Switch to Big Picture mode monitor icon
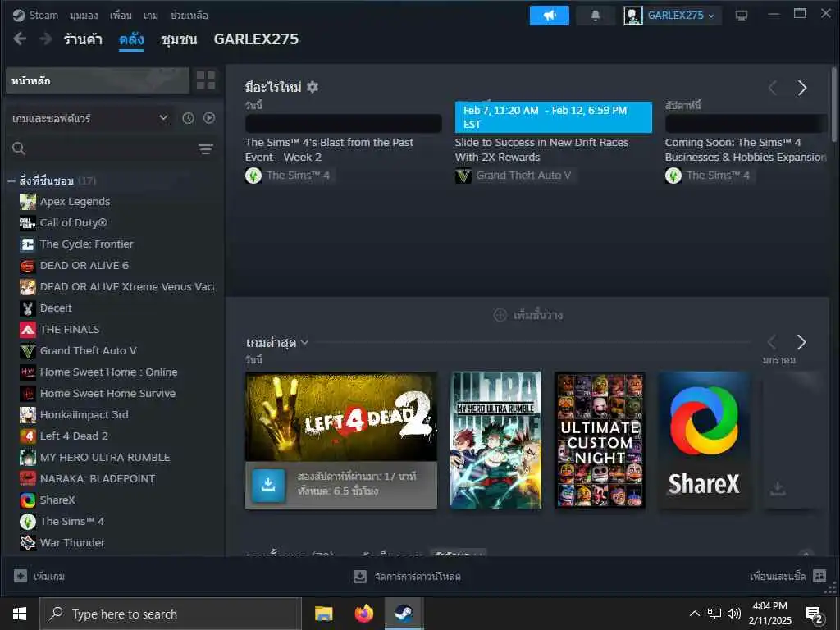This screenshot has width=840, height=630. click(x=742, y=16)
